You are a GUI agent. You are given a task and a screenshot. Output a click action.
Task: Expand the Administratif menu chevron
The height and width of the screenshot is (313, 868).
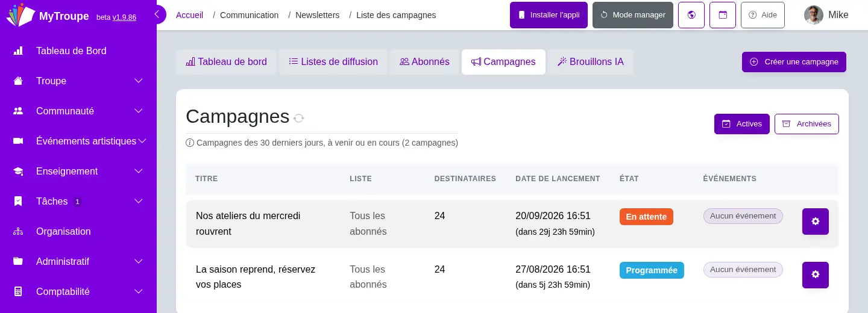pos(138,262)
